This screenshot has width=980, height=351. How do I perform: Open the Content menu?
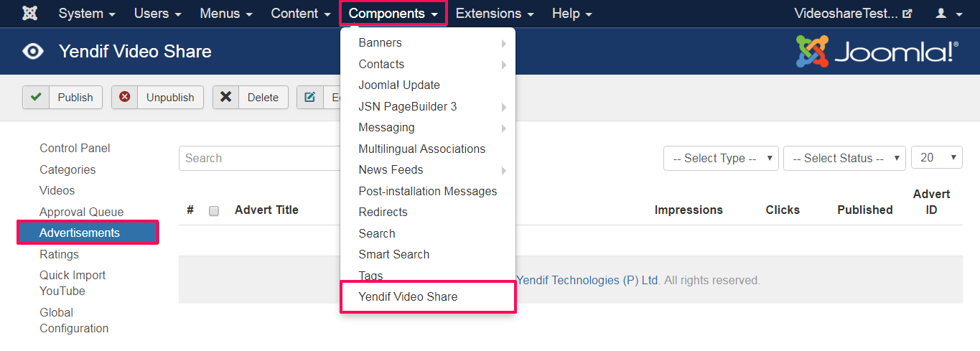(x=301, y=14)
